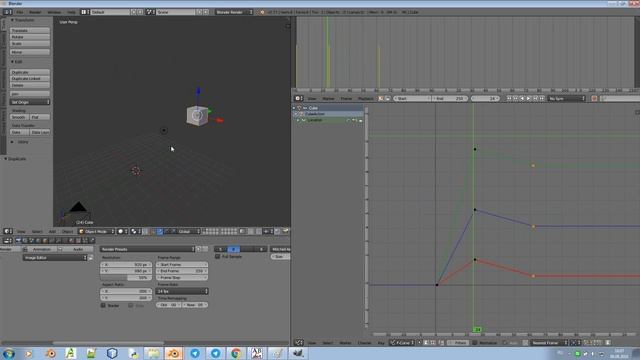Select anti-aliasing samples value 8
This screenshot has height=360, width=640.
tap(233, 249)
